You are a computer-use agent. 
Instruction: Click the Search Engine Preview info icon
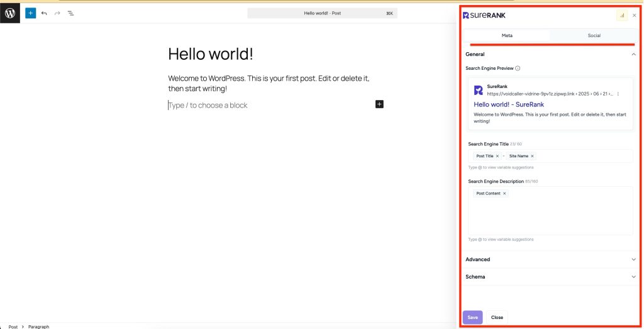(518, 68)
